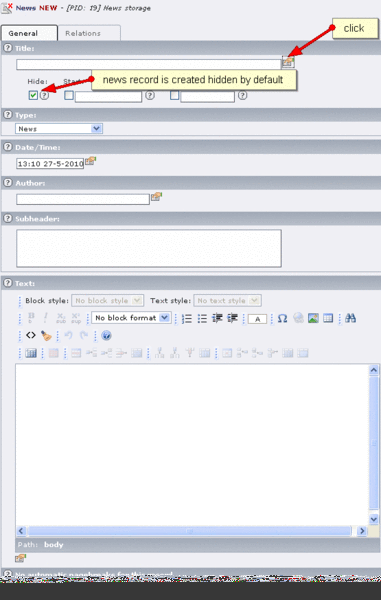Image resolution: width=381 pixels, height=600 pixels.
Task: Open the No block format dropdown
Action: [131, 318]
